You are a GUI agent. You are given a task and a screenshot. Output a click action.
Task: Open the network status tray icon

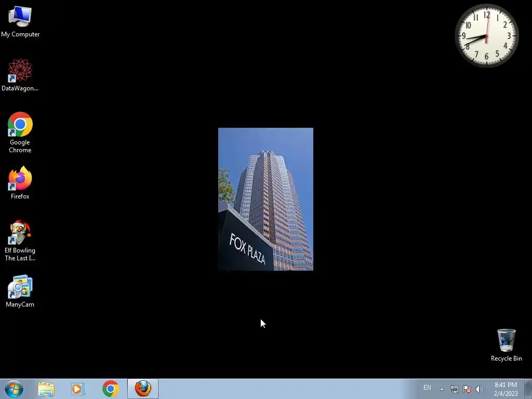(454, 389)
